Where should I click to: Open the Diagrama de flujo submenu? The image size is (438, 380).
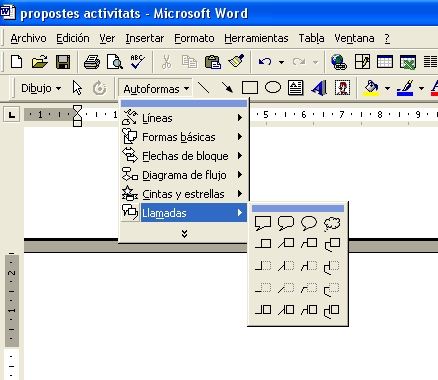pyautogui.click(x=184, y=175)
